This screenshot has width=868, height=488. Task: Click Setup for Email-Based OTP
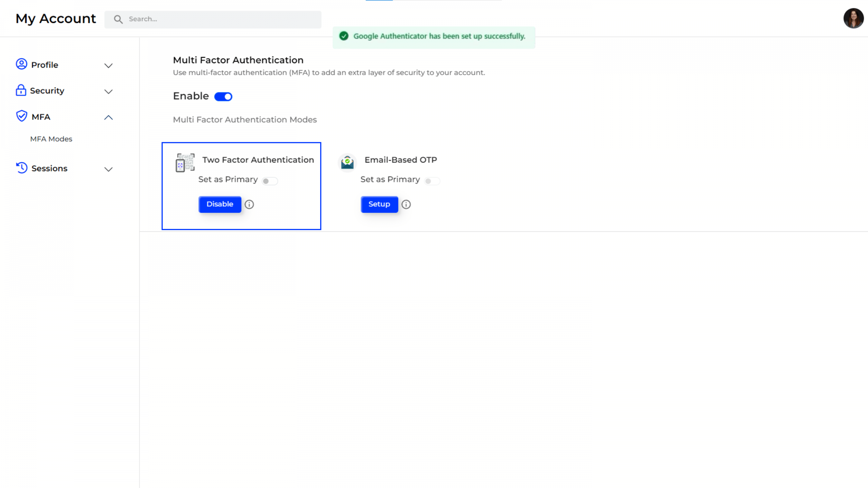pos(379,204)
